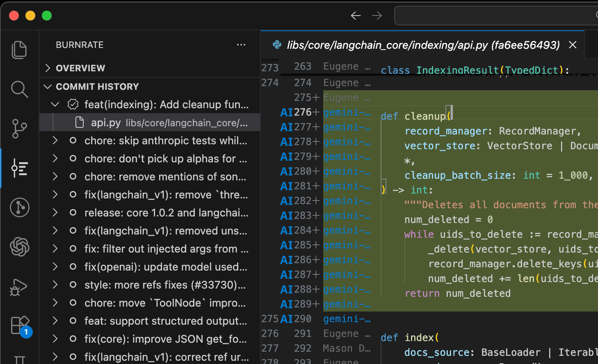Open the Search panel
The image size is (598, 364).
click(x=19, y=89)
